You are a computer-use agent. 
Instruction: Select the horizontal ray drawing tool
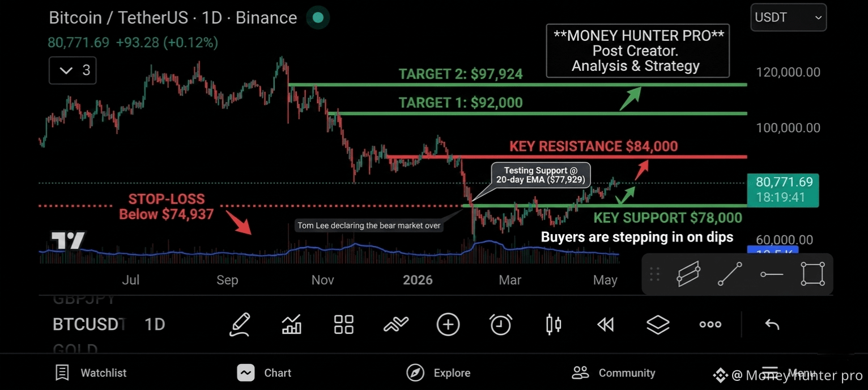click(772, 274)
